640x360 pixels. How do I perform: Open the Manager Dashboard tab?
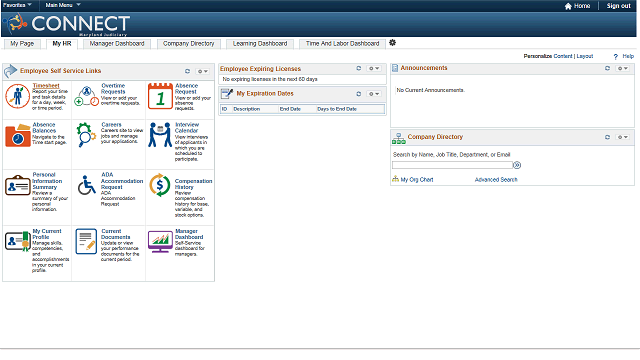(x=117, y=44)
